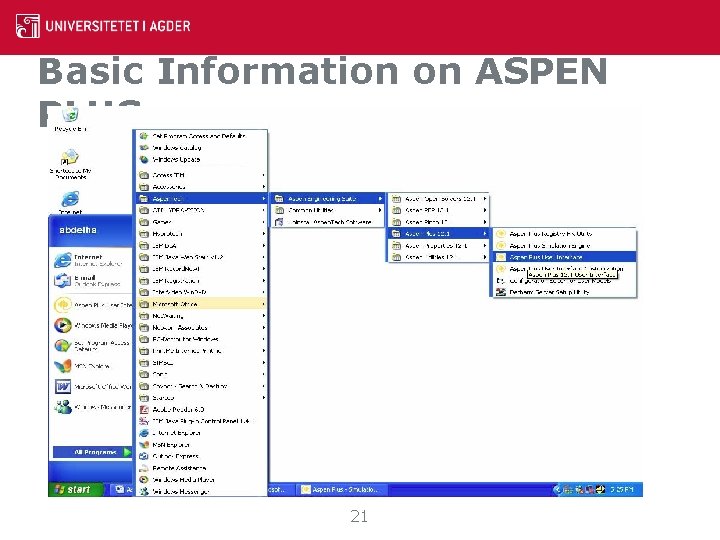Click the system tray clock

[x=622, y=489]
